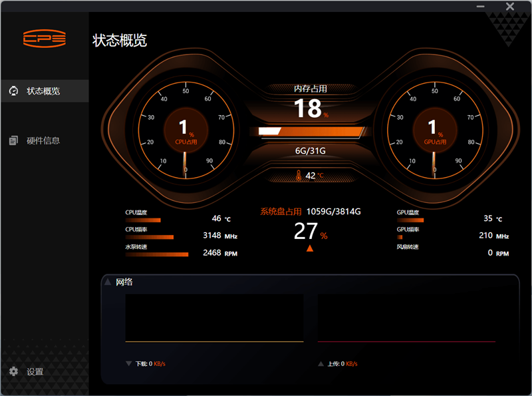Collapse the 网络 panel using its triangle
The image size is (532, 396).
[107, 282]
